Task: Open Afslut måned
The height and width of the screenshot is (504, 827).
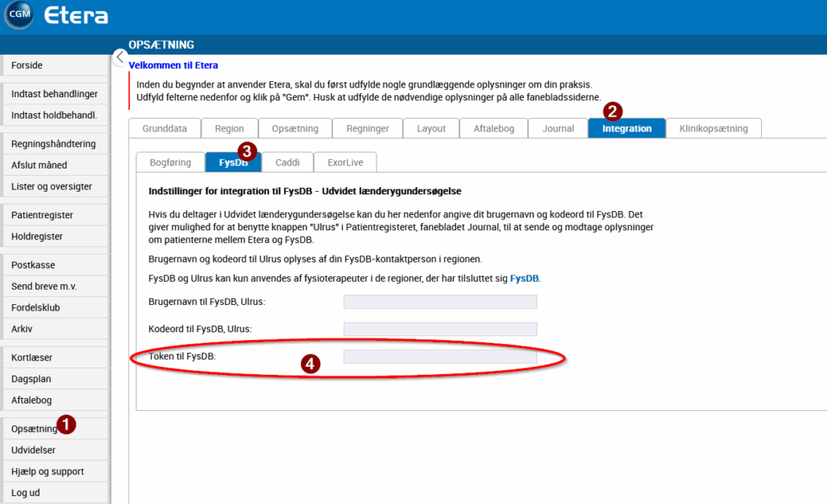Action: pos(55,165)
